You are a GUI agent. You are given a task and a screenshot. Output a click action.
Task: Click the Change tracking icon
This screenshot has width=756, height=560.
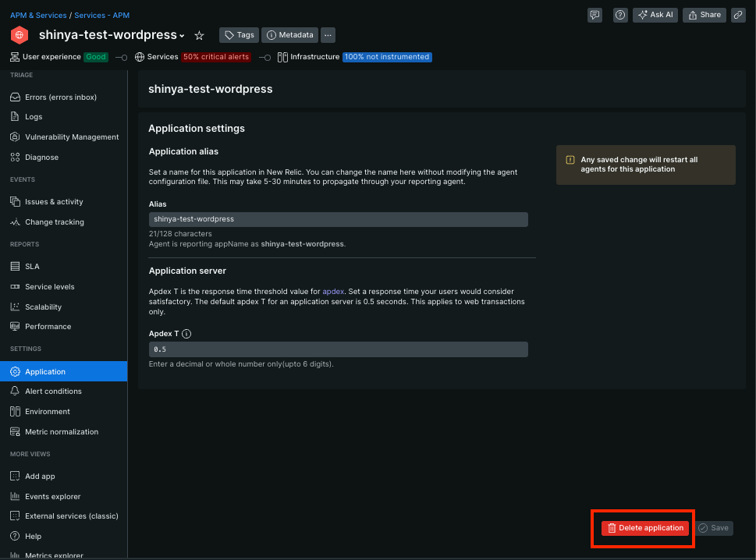(15, 222)
